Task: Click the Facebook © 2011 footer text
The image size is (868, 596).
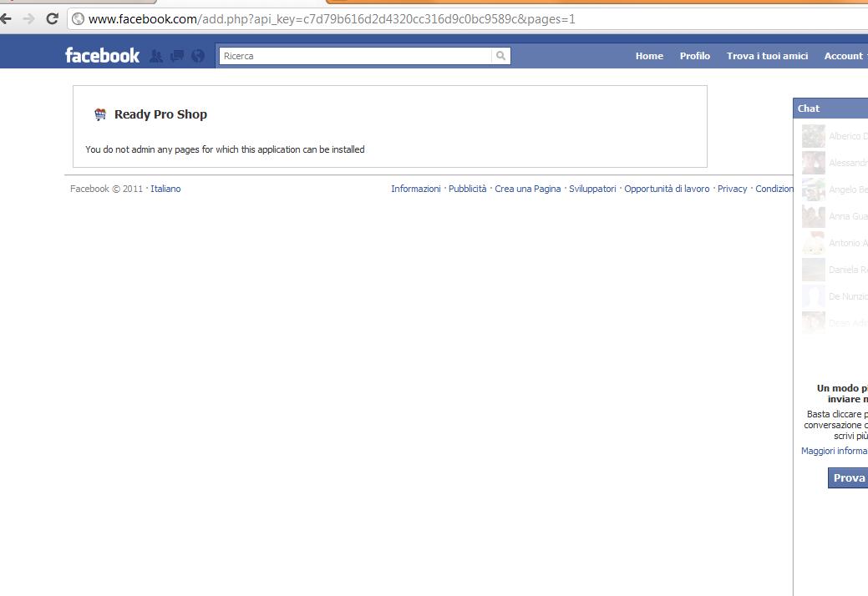Action: click(x=106, y=189)
